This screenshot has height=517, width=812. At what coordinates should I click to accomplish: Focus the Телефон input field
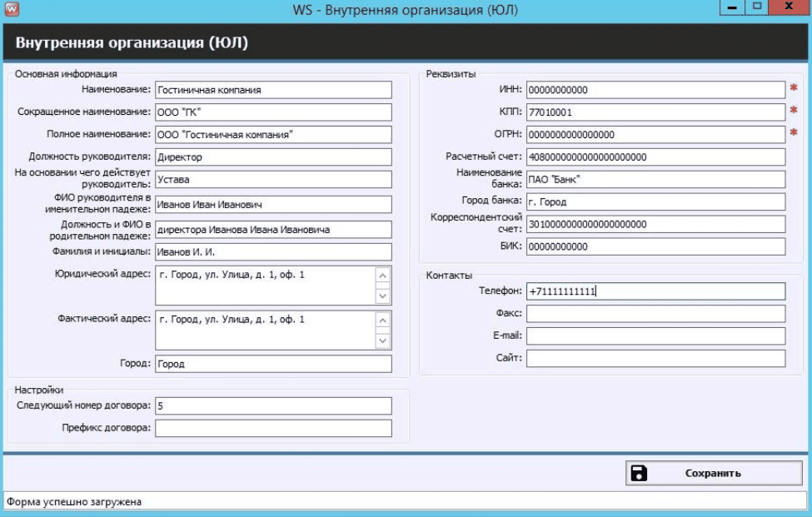[x=655, y=291]
